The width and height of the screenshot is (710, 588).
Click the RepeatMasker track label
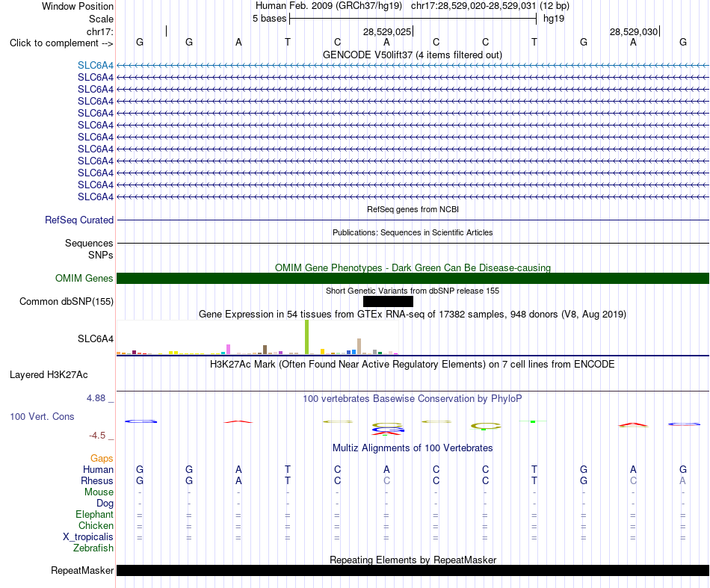(82, 570)
